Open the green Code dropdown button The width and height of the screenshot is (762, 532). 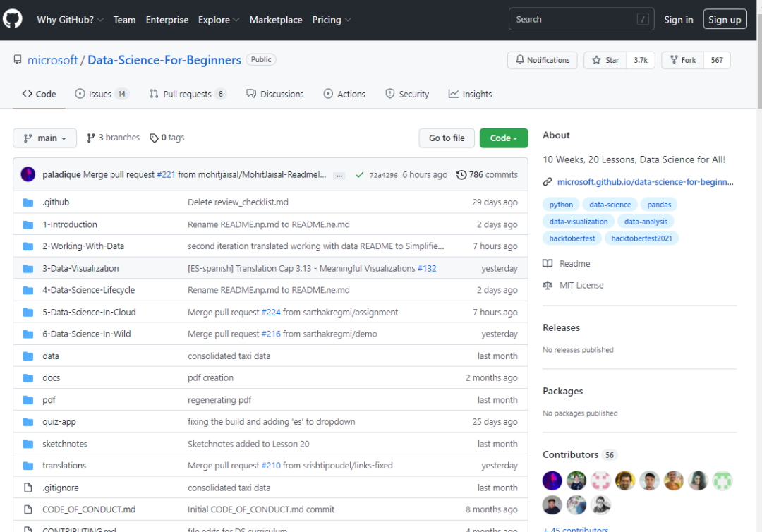(x=504, y=138)
